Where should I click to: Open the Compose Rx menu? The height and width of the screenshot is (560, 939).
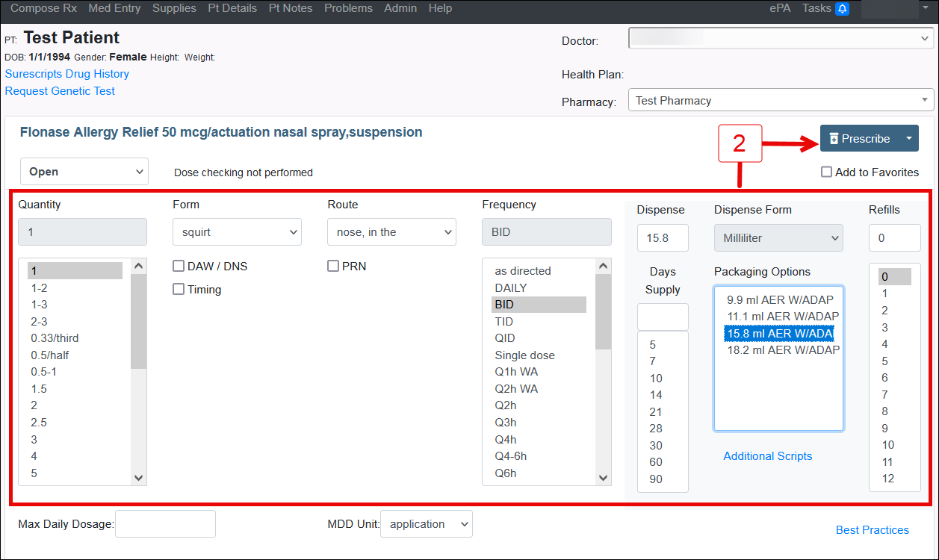click(43, 8)
